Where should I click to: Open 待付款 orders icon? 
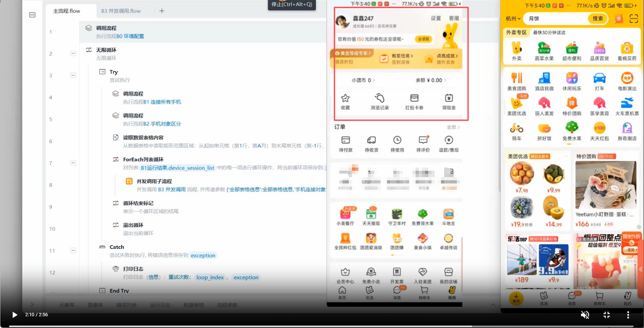click(x=346, y=144)
